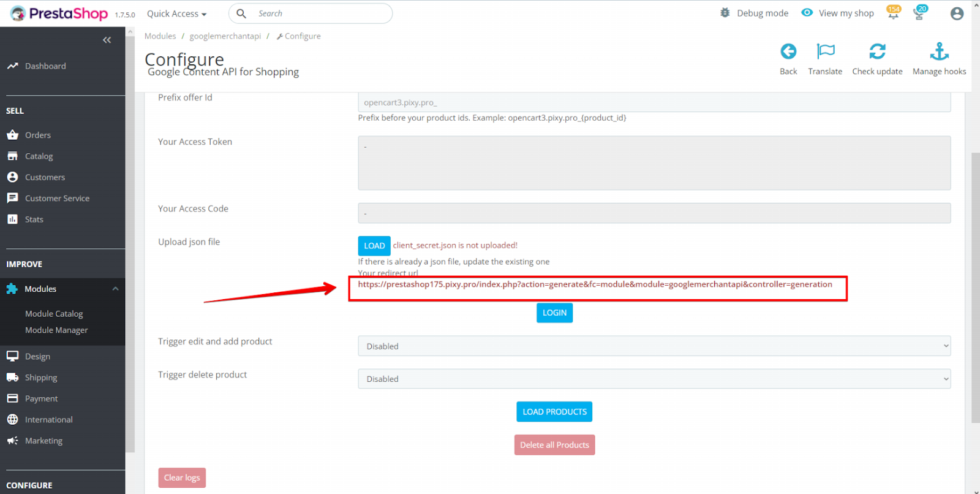Screen dimensions: 980x494
Task: Collapse the sidebar with double-chevron icon
Action: pyautogui.click(x=107, y=40)
